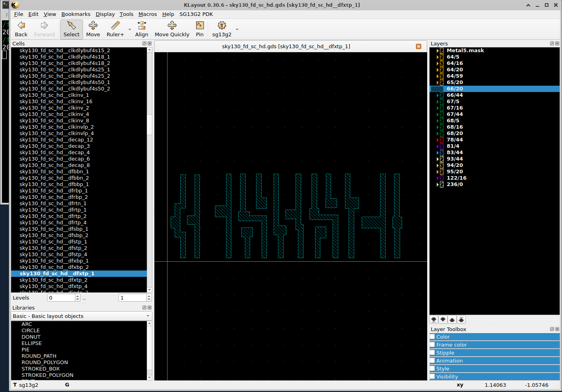Screen dimensions: 562x392
Task: Click the Back navigation arrow icon
Action: 21,26
